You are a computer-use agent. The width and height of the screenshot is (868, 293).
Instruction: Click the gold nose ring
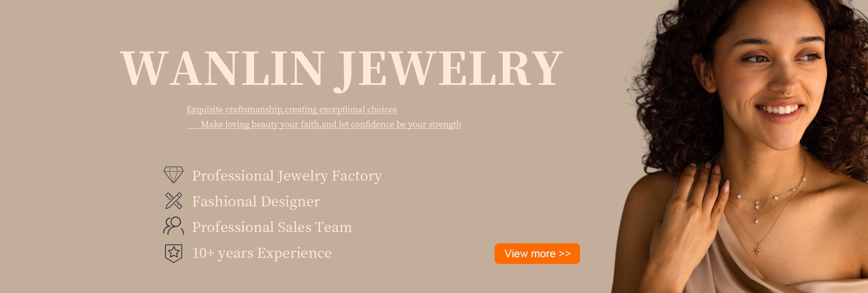click(x=788, y=94)
